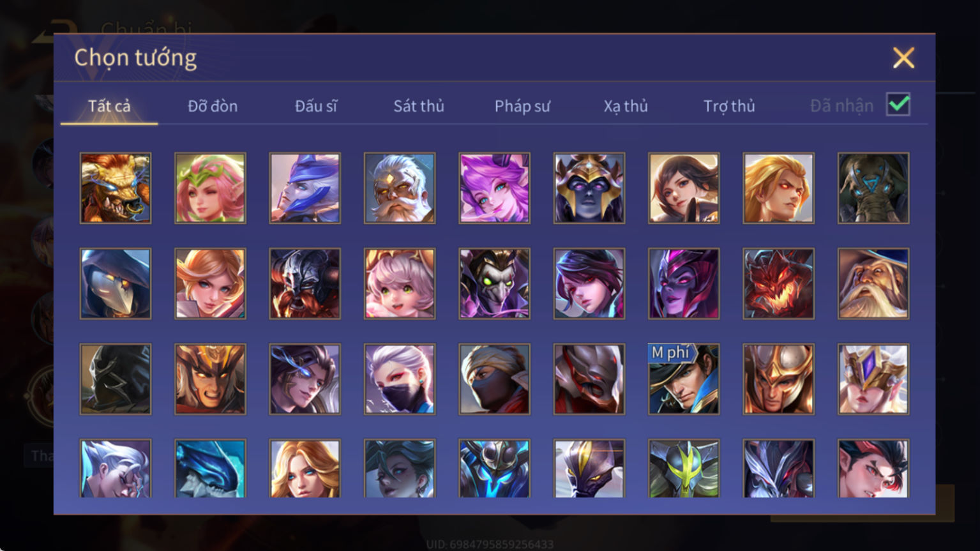Choose the pink-haired hero with green leaf crown

(x=210, y=188)
